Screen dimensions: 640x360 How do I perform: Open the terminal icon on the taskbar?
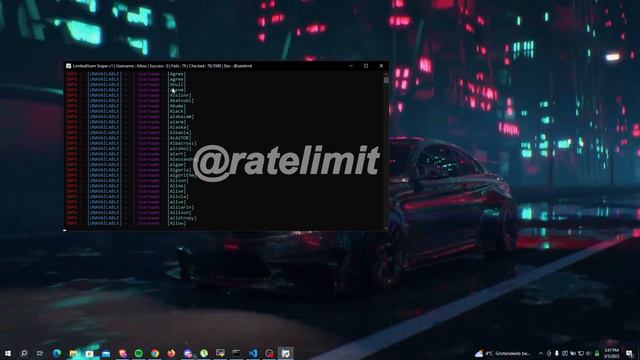tap(236, 353)
